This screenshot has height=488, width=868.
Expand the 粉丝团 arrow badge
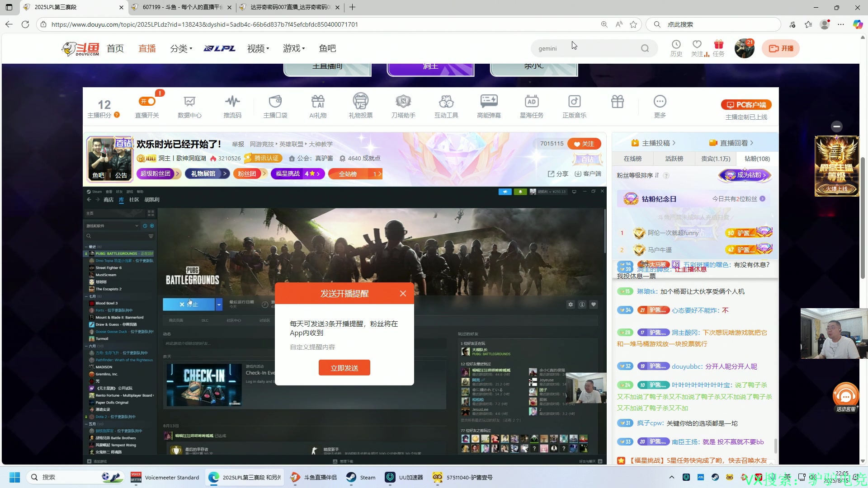(x=250, y=174)
